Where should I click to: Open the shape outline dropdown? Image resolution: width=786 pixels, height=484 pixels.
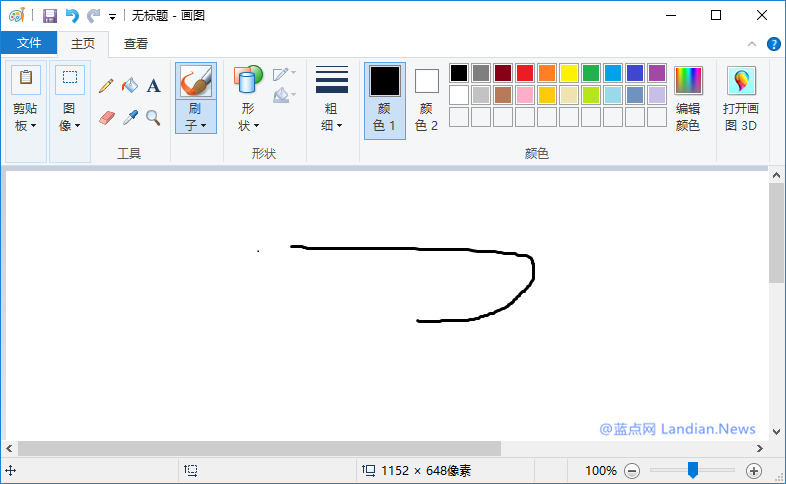click(284, 74)
